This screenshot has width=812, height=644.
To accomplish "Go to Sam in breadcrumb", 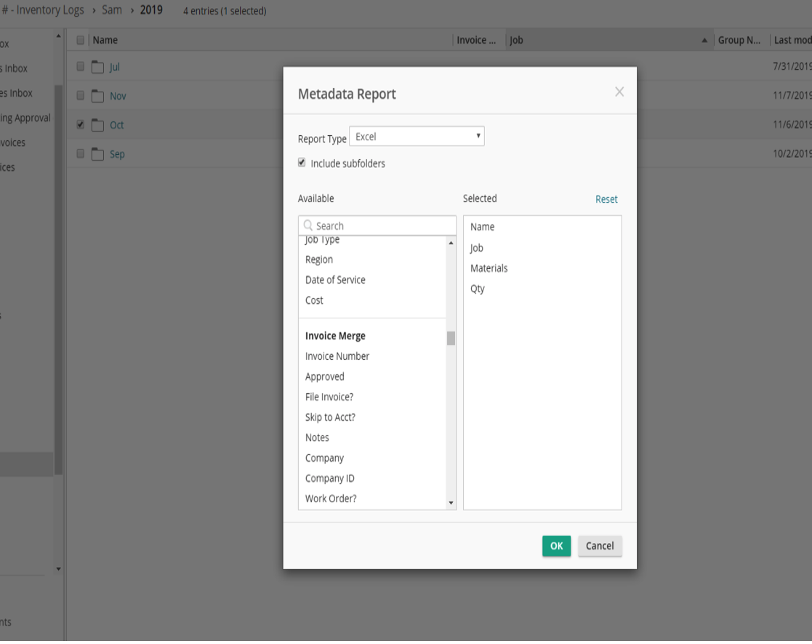I will tap(111, 10).
